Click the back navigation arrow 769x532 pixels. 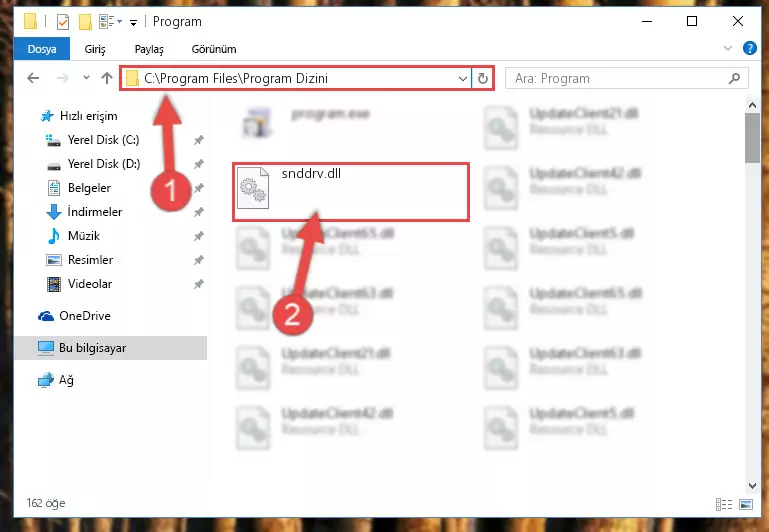[33, 78]
